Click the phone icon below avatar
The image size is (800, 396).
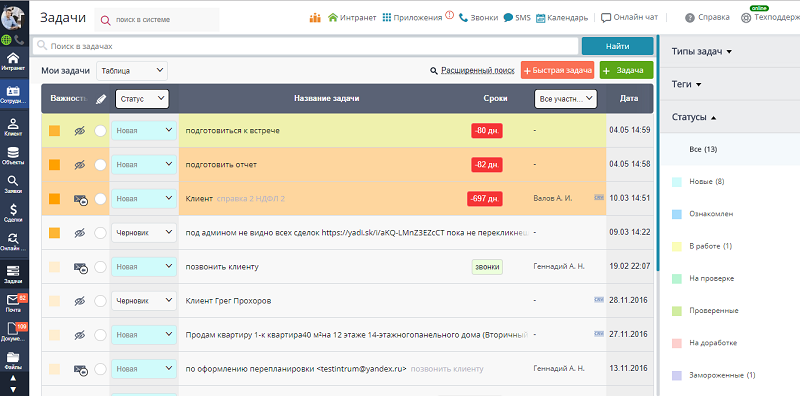[19, 39]
